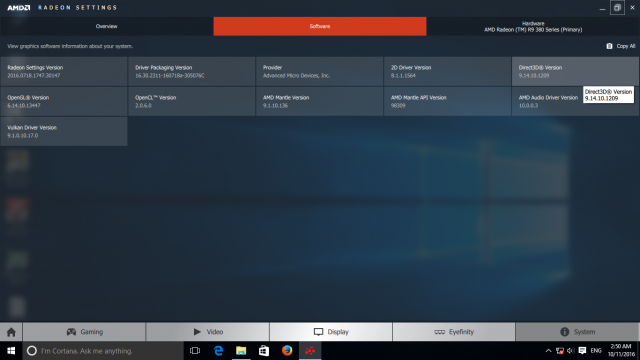Open the taskbar clock showing 2:50 AM
Image resolution: width=640 pixels, height=360 pixels.
pos(621,351)
